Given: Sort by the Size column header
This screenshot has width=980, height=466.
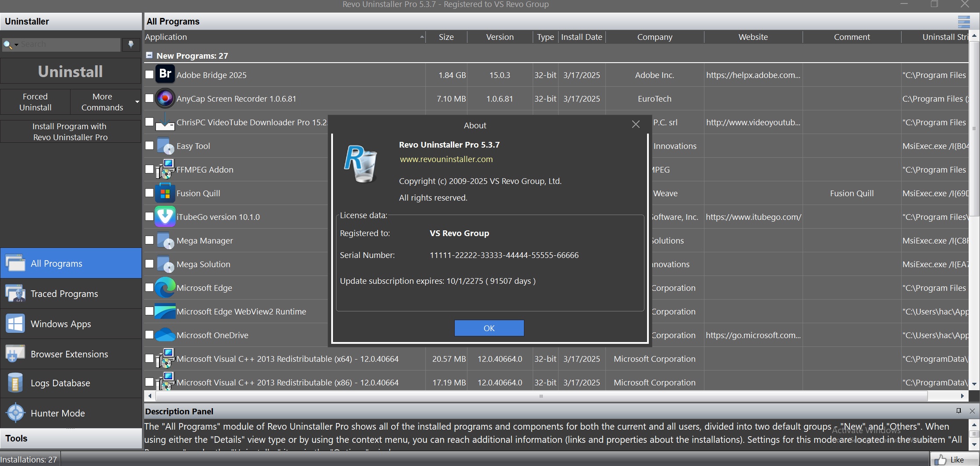Looking at the screenshot, I should [x=446, y=37].
